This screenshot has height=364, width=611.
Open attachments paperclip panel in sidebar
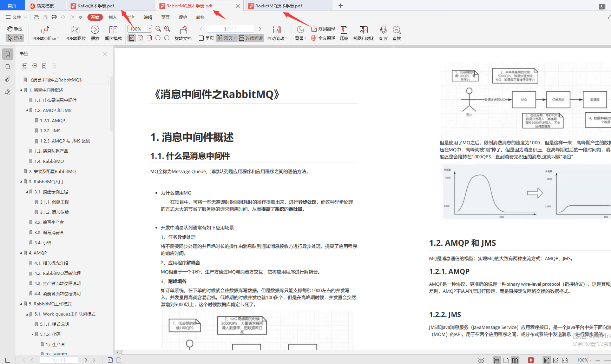click(x=7, y=79)
